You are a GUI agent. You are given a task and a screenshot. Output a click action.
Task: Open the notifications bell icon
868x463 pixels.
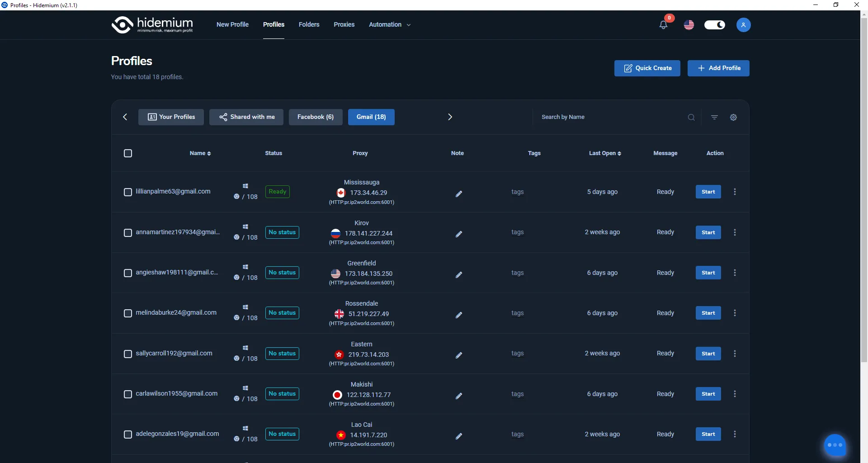pyautogui.click(x=663, y=25)
